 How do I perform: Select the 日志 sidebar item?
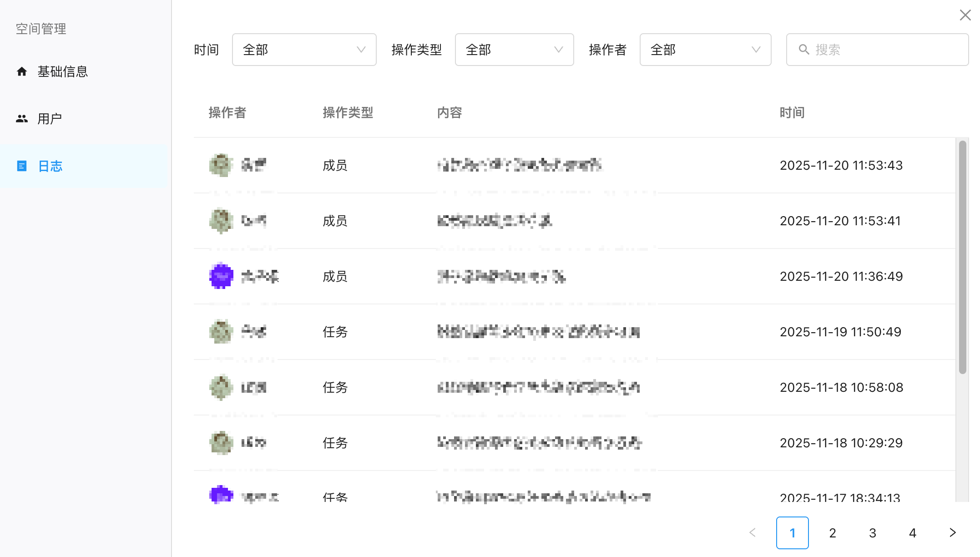click(50, 166)
